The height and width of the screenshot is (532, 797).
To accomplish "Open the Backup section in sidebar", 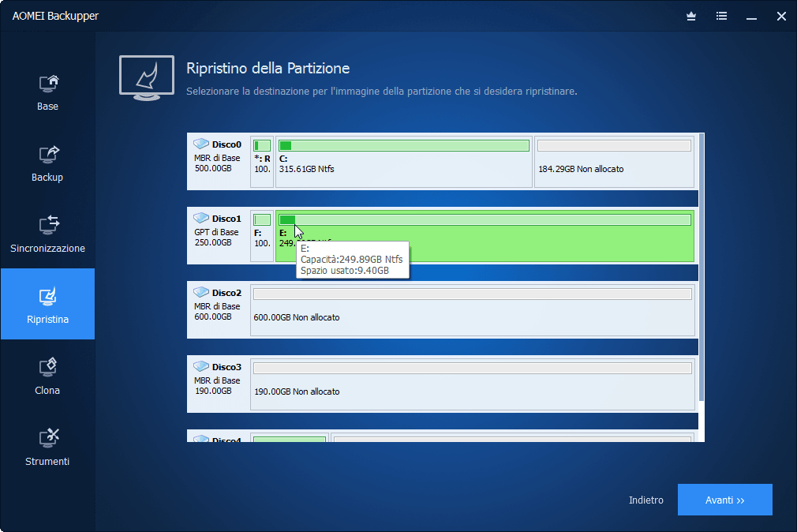I will 48,163.
